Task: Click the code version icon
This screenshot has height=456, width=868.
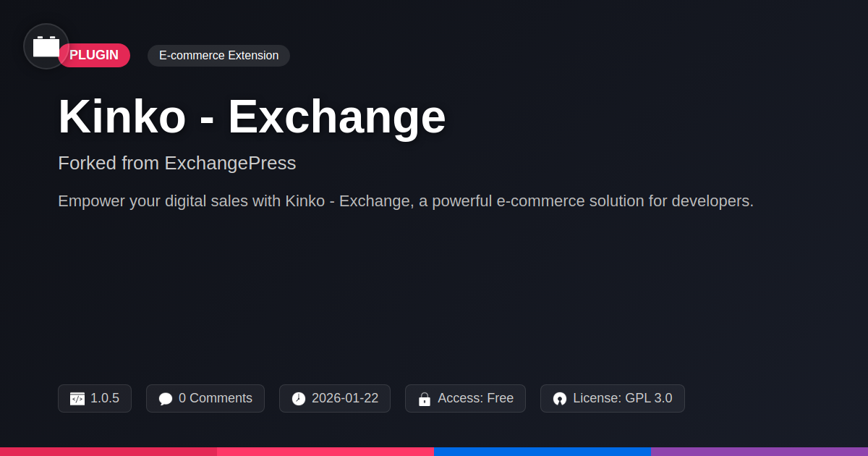Action: pyautogui.click(x=77, y=399)
